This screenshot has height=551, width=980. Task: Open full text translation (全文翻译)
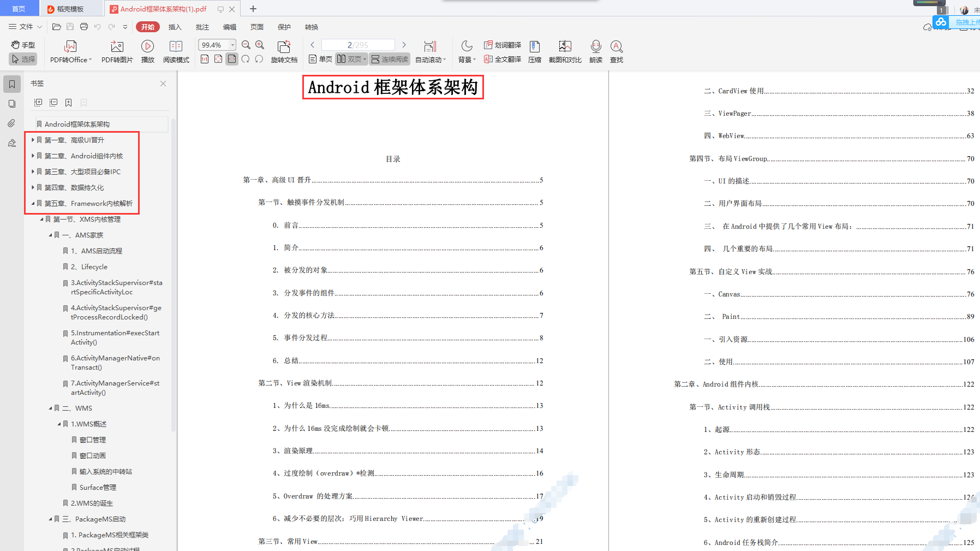point(502,59)
